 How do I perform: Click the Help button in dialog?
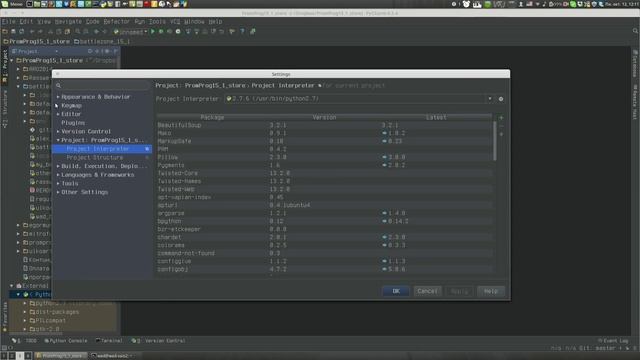tap(491, 291)
